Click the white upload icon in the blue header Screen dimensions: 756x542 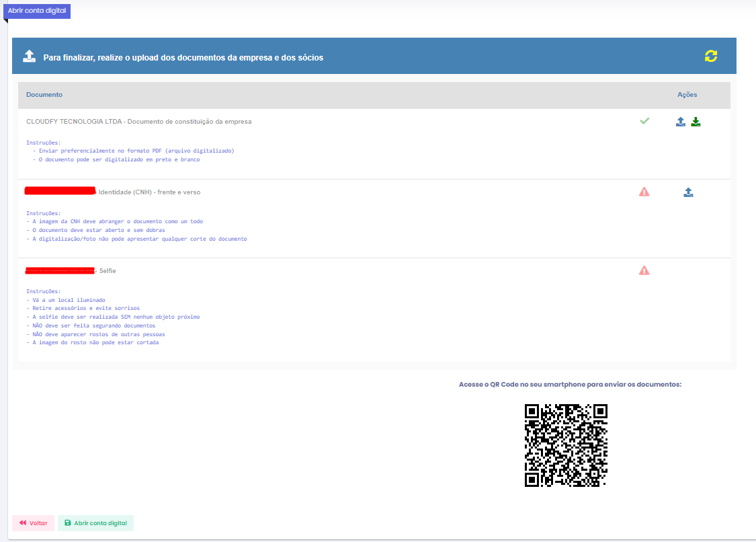[29, 56]
